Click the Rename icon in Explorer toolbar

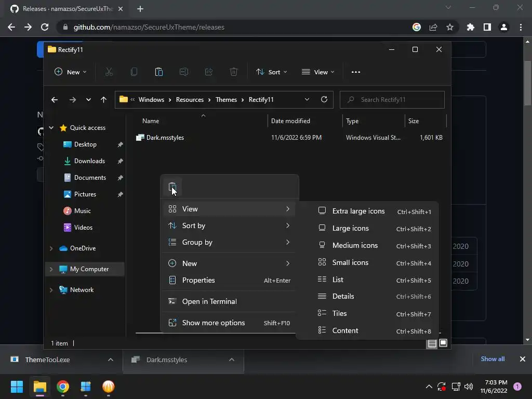pyautogui.click(x=184, y=72)
